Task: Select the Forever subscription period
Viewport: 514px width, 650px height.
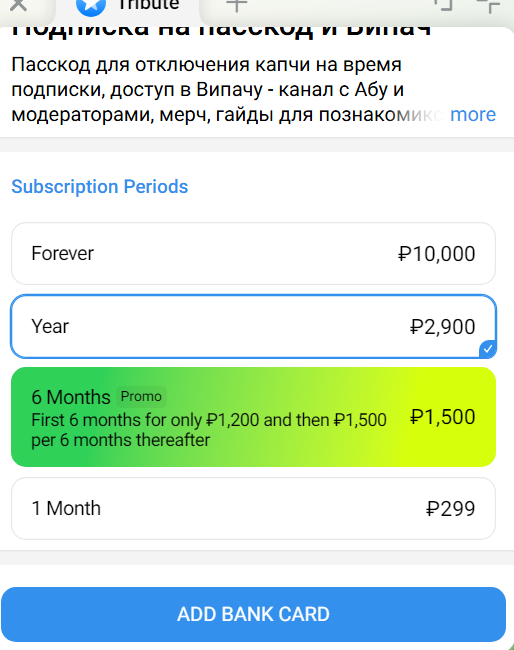Action: (x=253, y=253)
